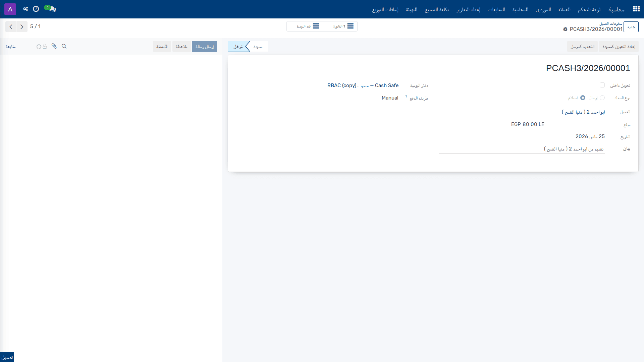Click the search icon in the chatter
This screenshot has height=362, width=644.
click(x=64, y=46)
